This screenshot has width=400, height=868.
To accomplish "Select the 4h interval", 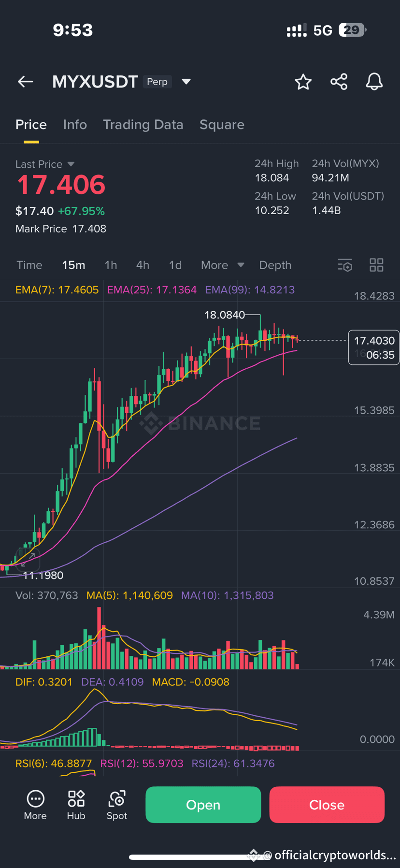I will pyautogui.click(x=143, y=265).
